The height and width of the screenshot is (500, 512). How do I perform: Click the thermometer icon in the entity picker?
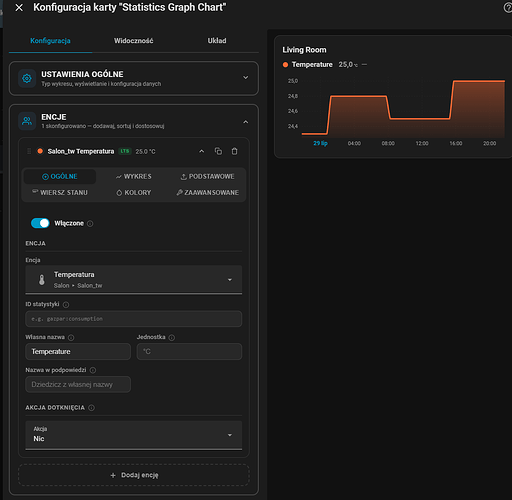42,280
